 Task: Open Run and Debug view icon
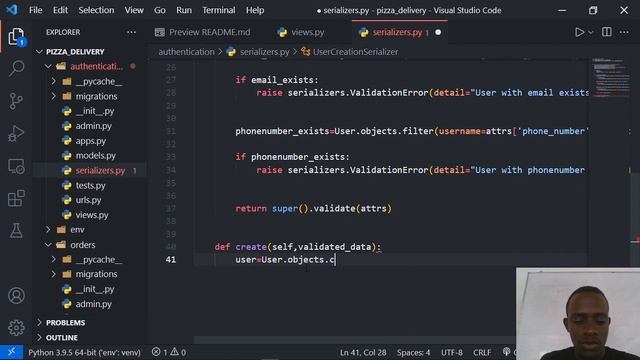[16, 133]
